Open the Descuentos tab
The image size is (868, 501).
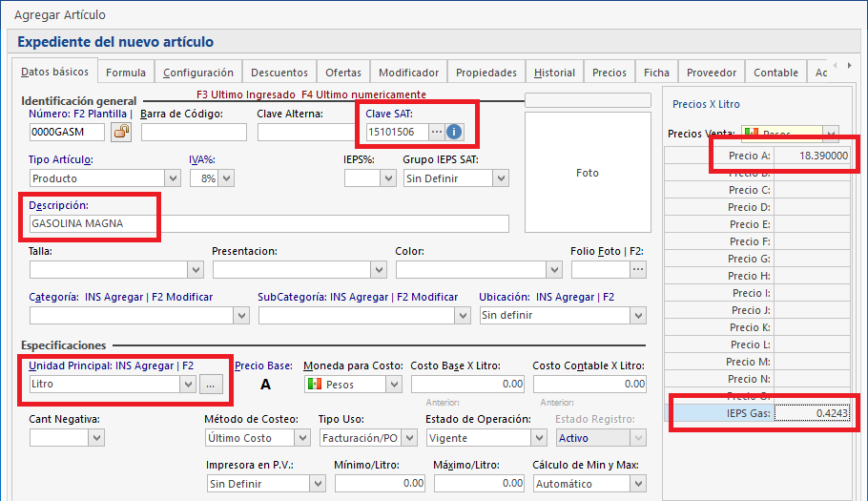pyautogui.click(x=279, y=73)
